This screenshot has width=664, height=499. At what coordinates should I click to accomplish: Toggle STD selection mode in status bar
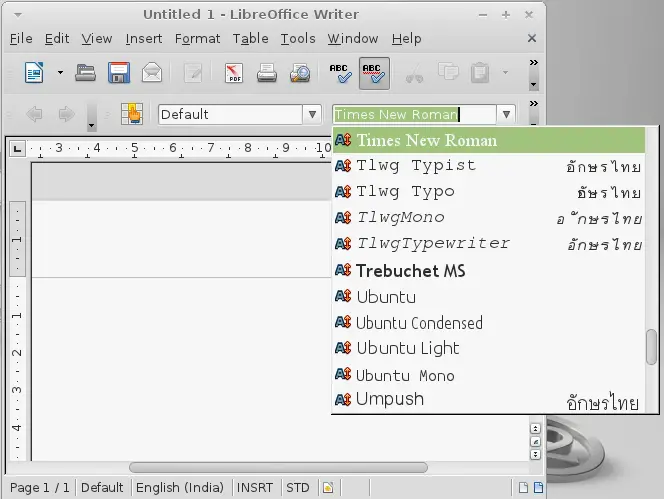pyautogui.click(x=298, y=488)
